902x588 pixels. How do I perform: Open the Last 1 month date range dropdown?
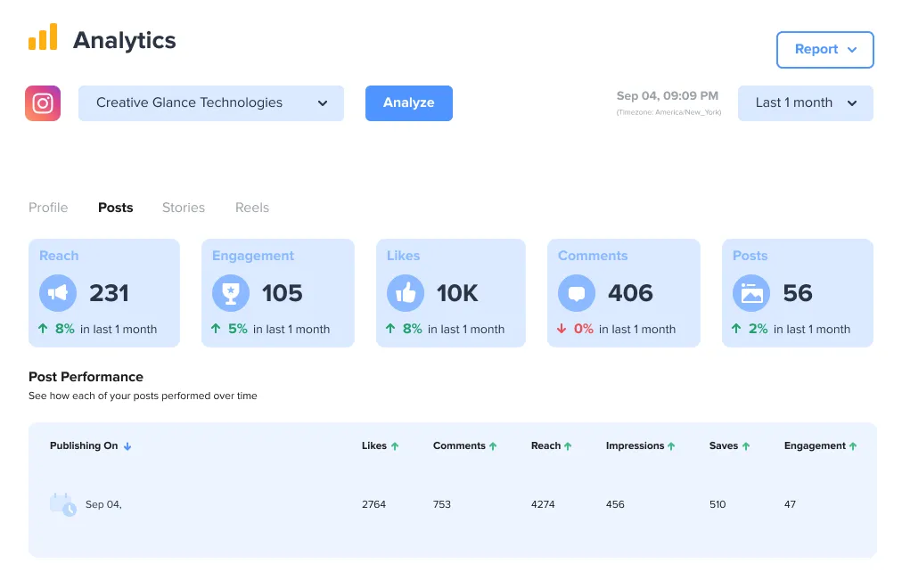(805, 103)
